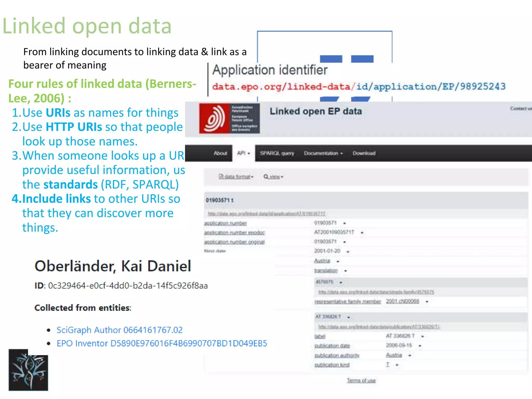Screen dimensions: 532x399
Task: Expand the data format dropdown
Action: tap(236, 177)
